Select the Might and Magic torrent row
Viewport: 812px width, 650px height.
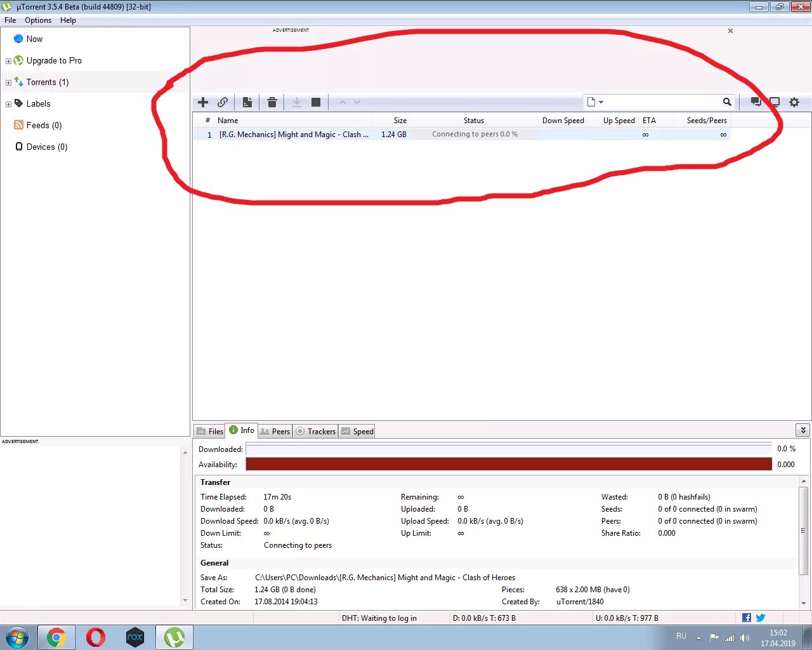462,135
